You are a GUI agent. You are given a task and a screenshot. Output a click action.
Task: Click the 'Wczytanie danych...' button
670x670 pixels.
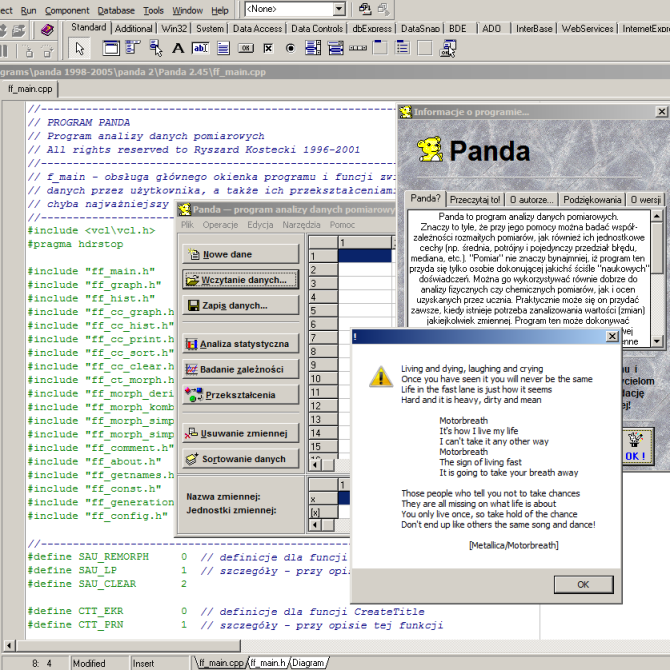(240, 279)
